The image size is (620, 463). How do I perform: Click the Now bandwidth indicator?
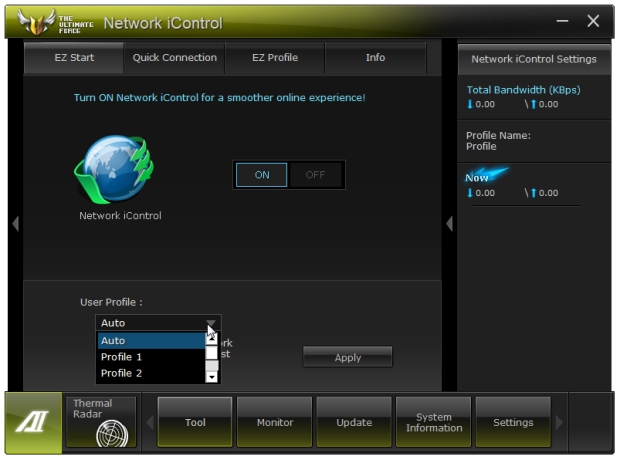[486, 176]
